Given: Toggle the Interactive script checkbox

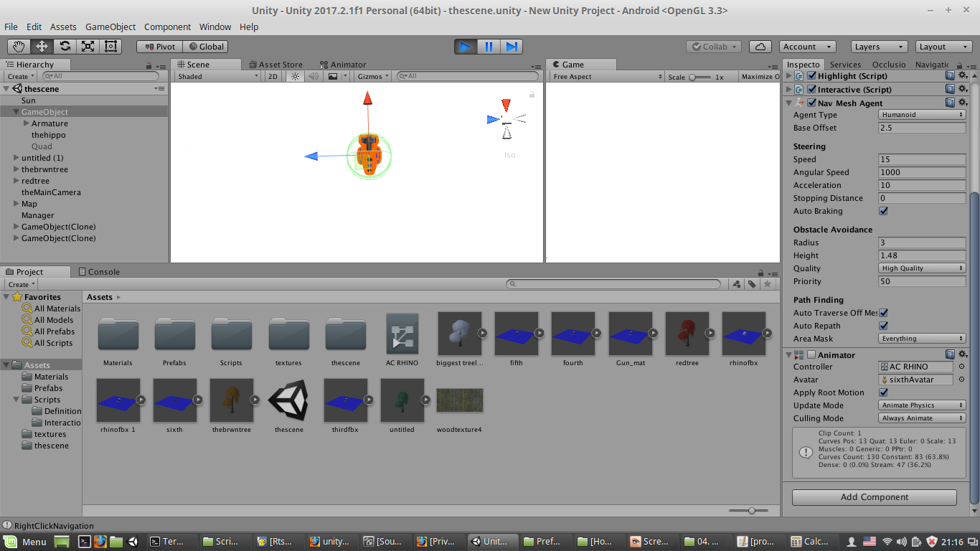Looking at the screenshot, I should click(x=812, y=89).
